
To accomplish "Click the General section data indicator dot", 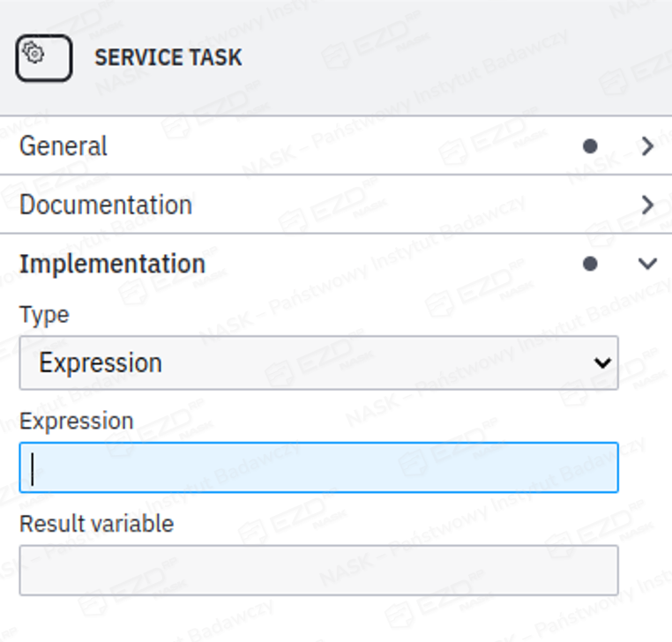I will [590, 146].
